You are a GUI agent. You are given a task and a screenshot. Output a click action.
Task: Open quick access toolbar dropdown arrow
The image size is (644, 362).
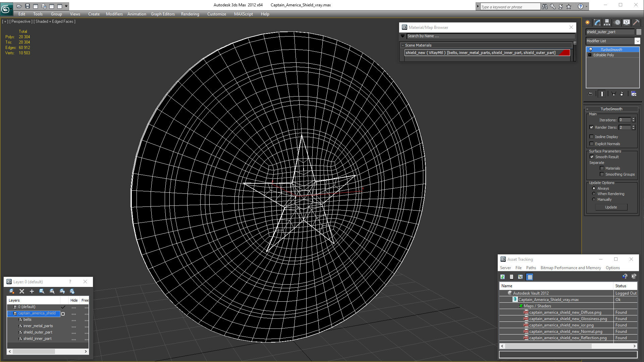pos(66,6)
